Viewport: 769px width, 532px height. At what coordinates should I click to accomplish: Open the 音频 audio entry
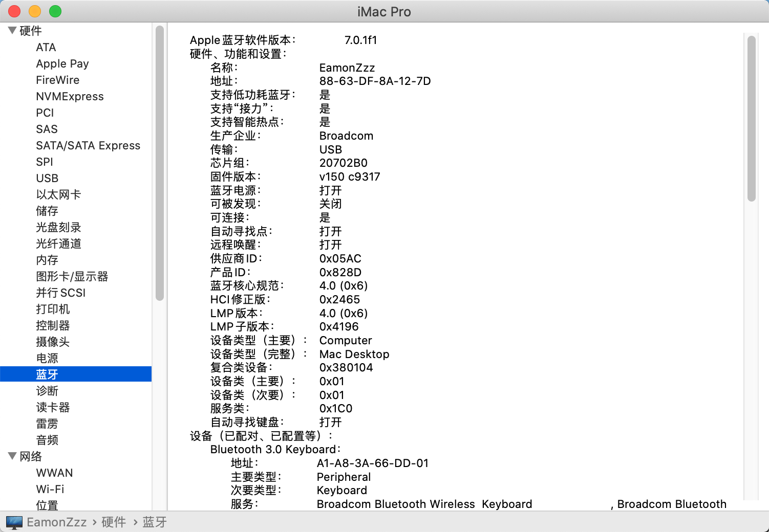47,440
